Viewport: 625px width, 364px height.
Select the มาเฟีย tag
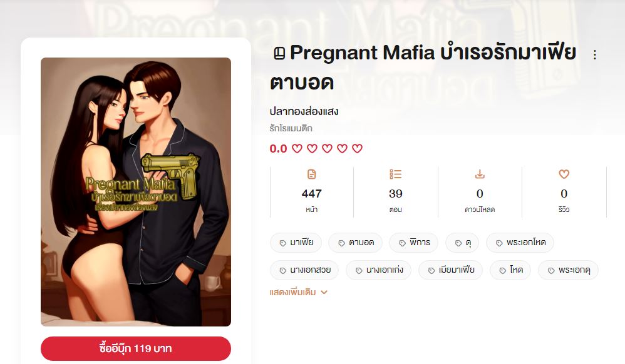coord(296,243)
